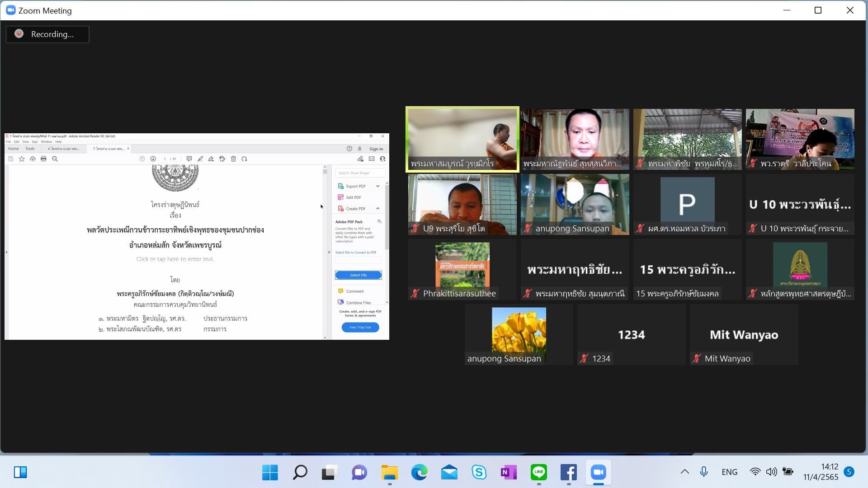Open the Comment tool in side panel

point(350,291)
